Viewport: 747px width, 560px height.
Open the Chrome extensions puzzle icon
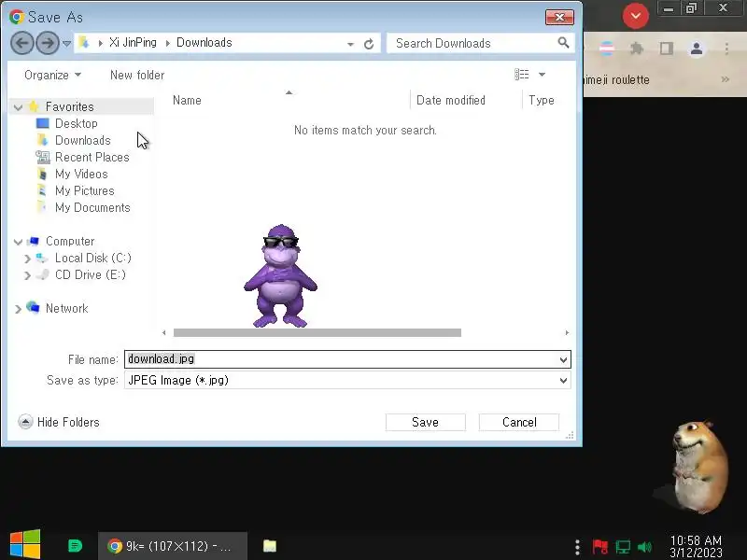coord(637,49)
